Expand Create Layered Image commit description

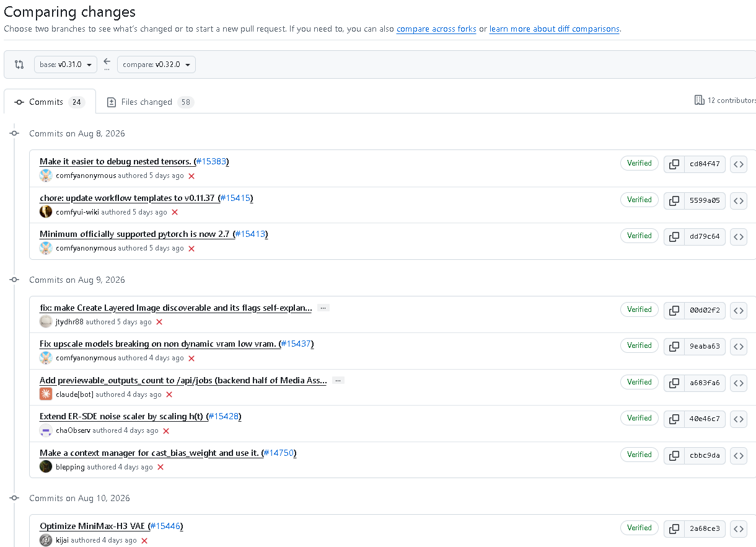323,308
